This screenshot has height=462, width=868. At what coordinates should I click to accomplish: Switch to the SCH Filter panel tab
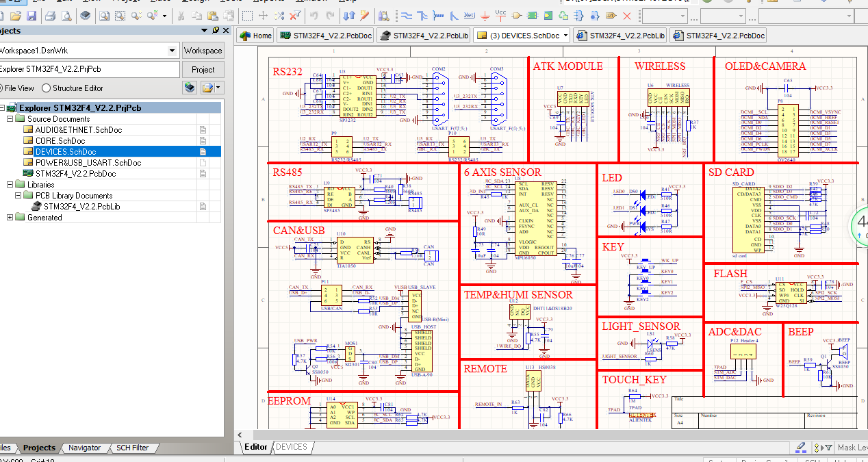(132, 448)
